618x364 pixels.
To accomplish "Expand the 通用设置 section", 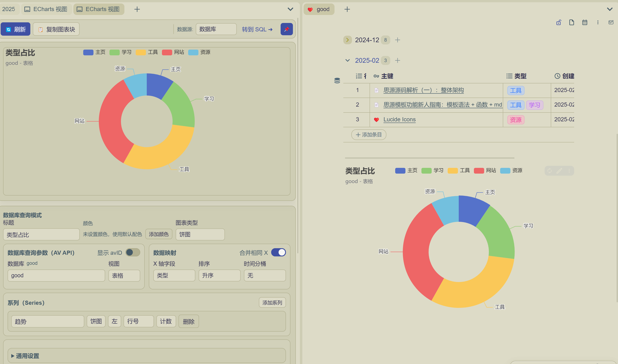I will click(x=27, y=356).
